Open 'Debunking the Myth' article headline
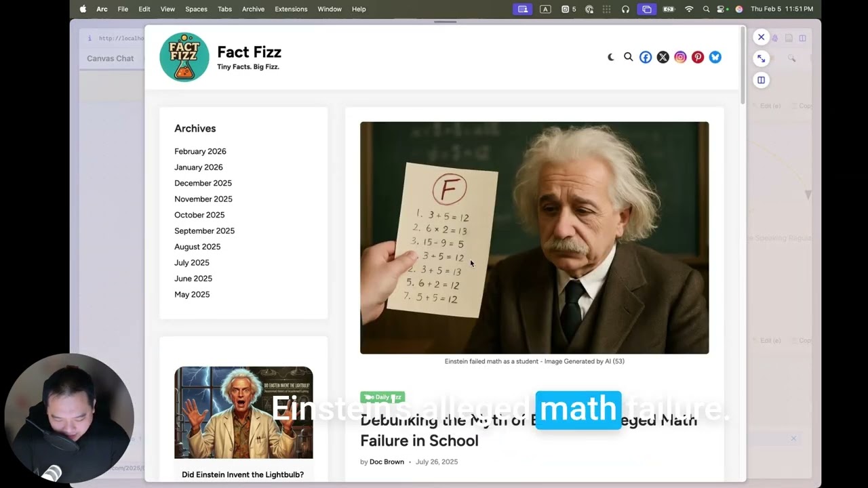This screenshot has height=488, width=868. 528,430
